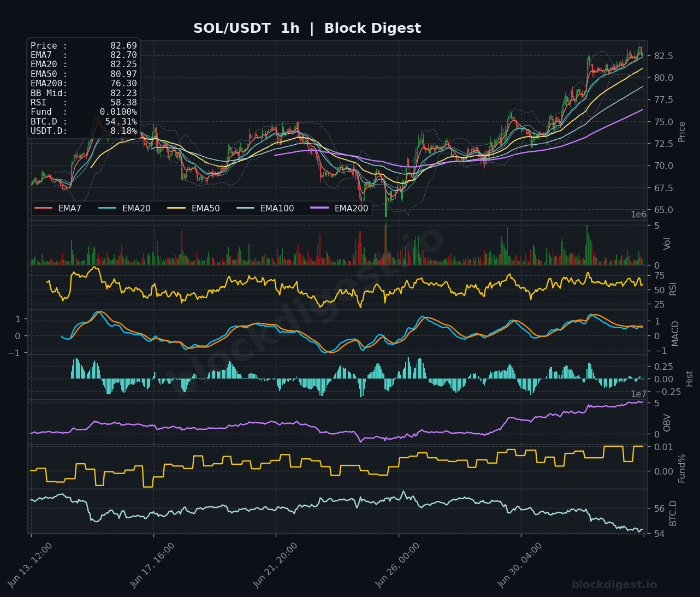Select the EMA50 legend entry
700x597 pixels.
tap(194, 208)
